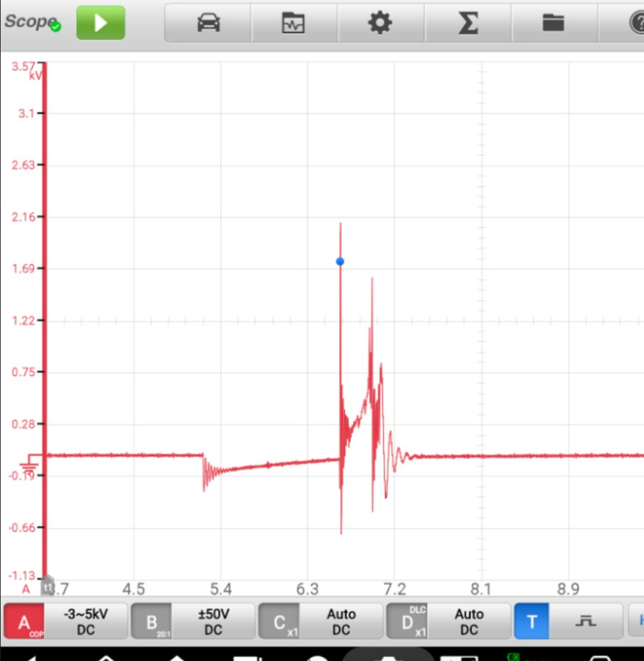The height and width of the screenshot is (661, 644).
Task: Toggle channel A on or off
Action: coord(24,621)
